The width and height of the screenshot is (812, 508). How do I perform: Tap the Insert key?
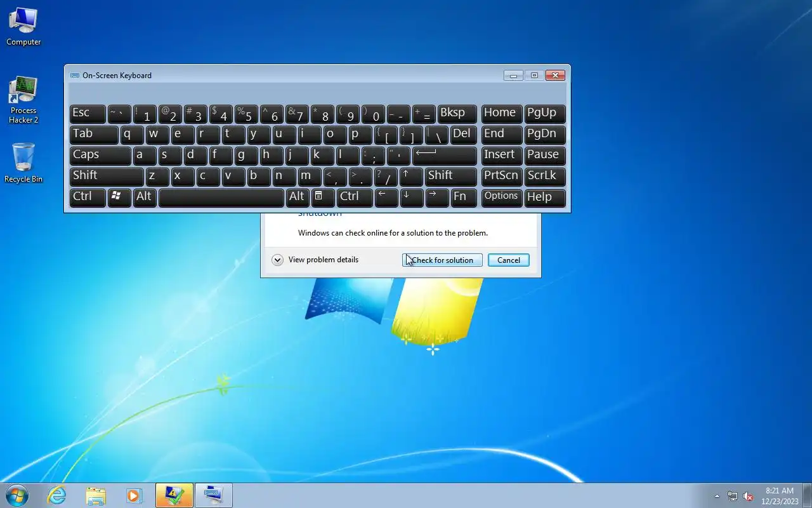pos(502,156)
